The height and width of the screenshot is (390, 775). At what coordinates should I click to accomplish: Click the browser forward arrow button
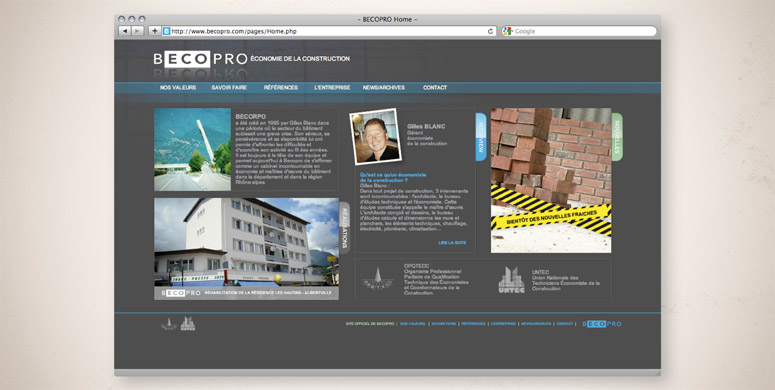pos(137,31)
